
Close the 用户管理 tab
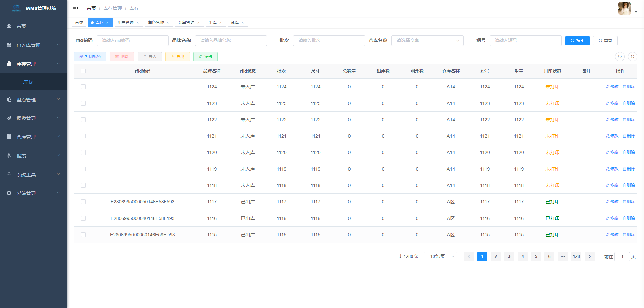(x=138, y=23)
